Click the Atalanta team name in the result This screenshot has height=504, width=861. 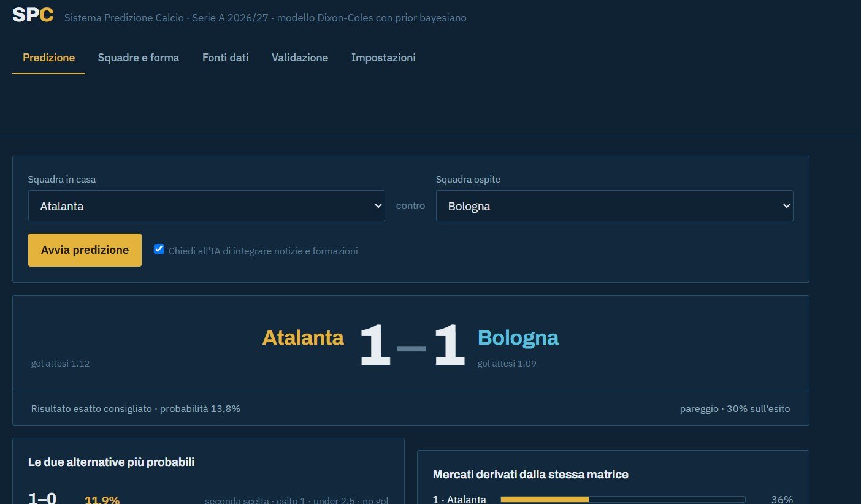tap(303, 337)
